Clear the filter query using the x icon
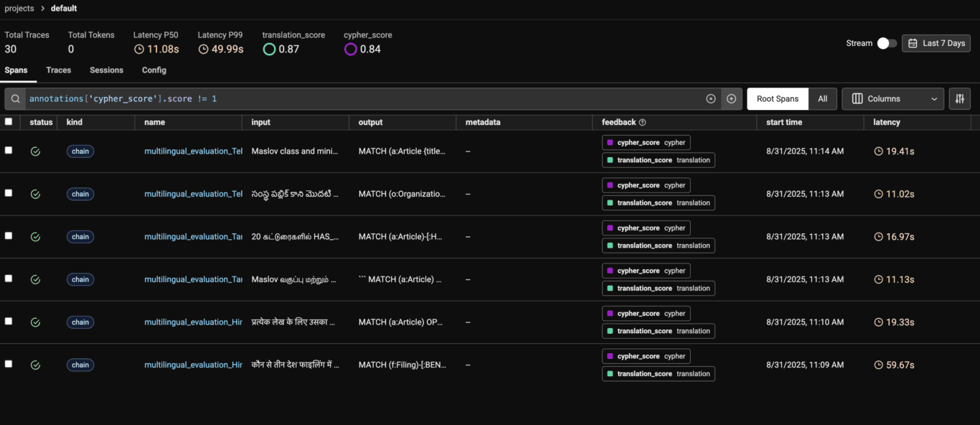Screen dimensions: 980x425 tap(711, 98)
